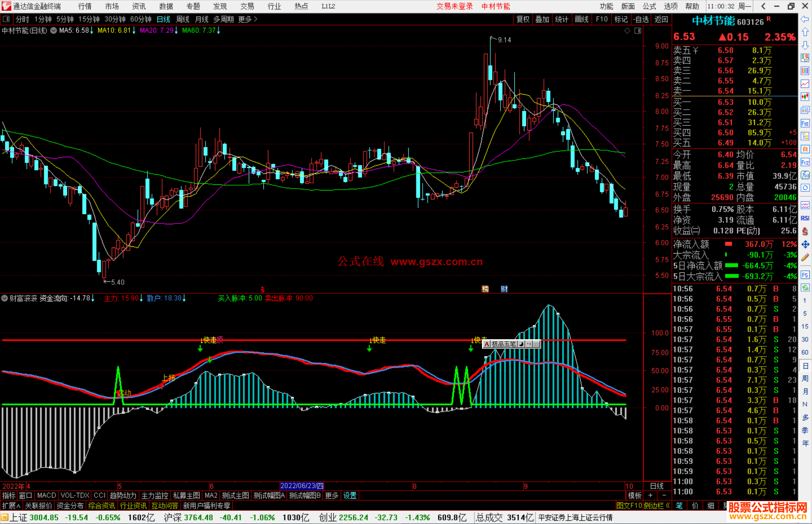Click the circle icon in right sidebar

click(805, 188)
